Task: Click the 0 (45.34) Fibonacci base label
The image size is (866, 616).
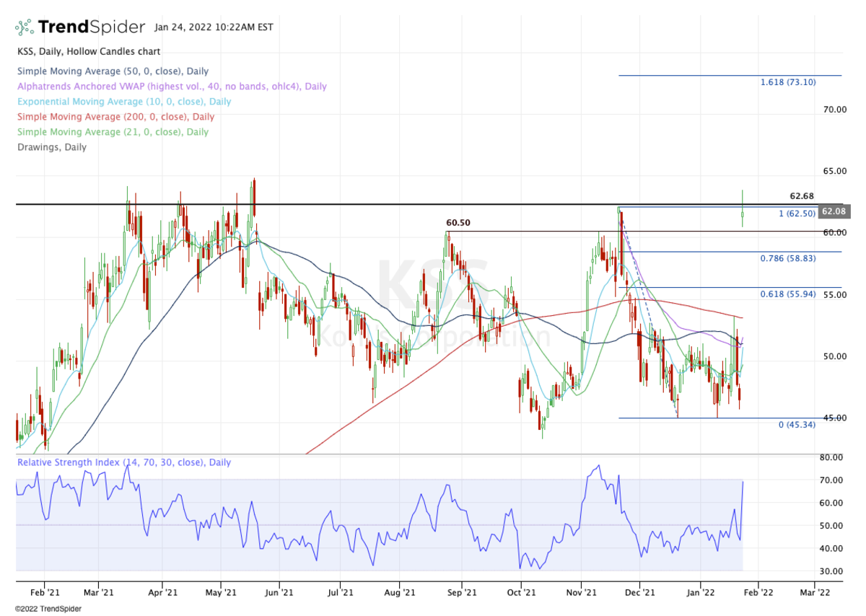Action: [797, 425]
